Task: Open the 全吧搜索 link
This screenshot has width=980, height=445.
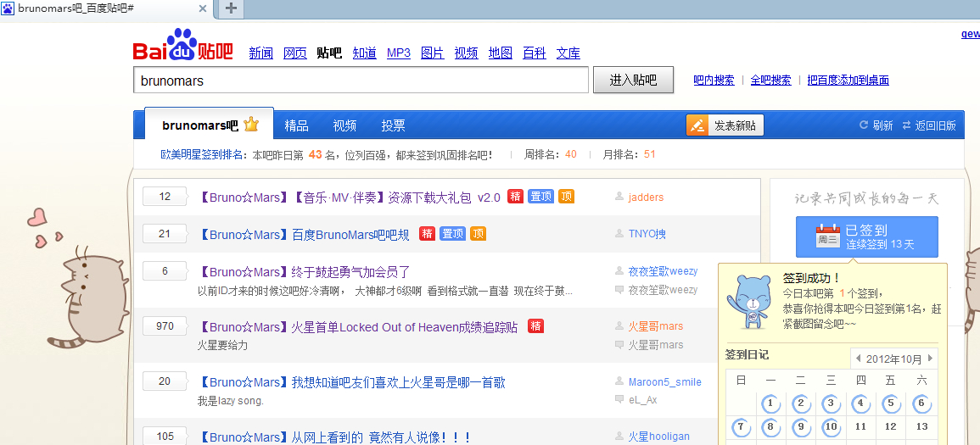Action: 770,80
